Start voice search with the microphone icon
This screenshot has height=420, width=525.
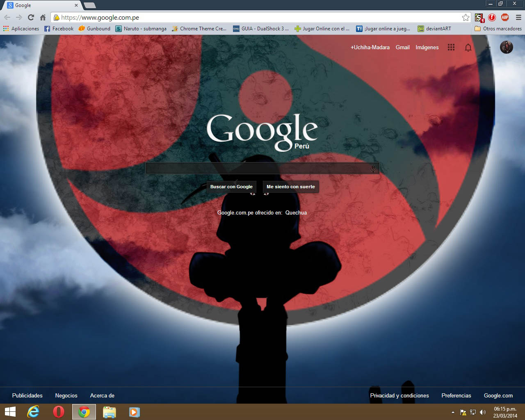(373, 167)
